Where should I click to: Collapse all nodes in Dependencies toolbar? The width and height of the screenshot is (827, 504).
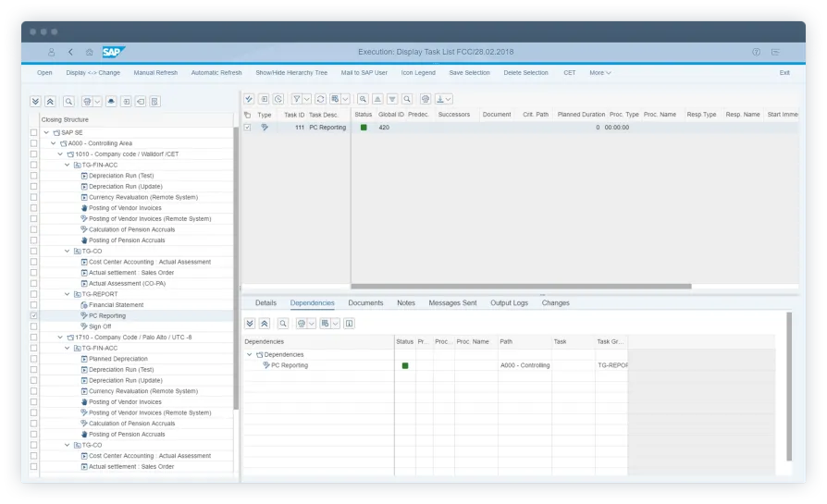265,324
